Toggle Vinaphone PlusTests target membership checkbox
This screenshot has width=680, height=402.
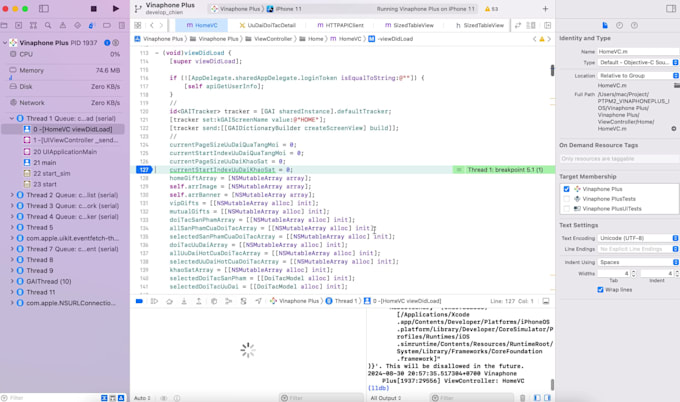[566, 199]
